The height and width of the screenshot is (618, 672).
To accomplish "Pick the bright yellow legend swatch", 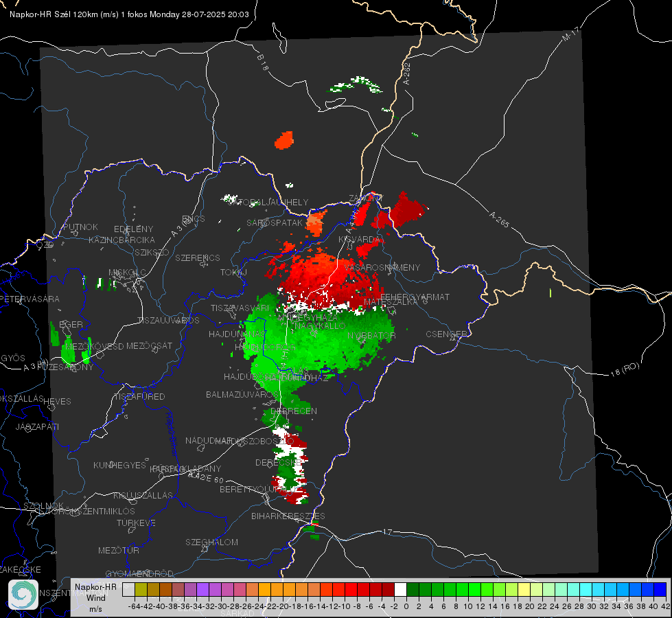I will [x=524, y=589].
